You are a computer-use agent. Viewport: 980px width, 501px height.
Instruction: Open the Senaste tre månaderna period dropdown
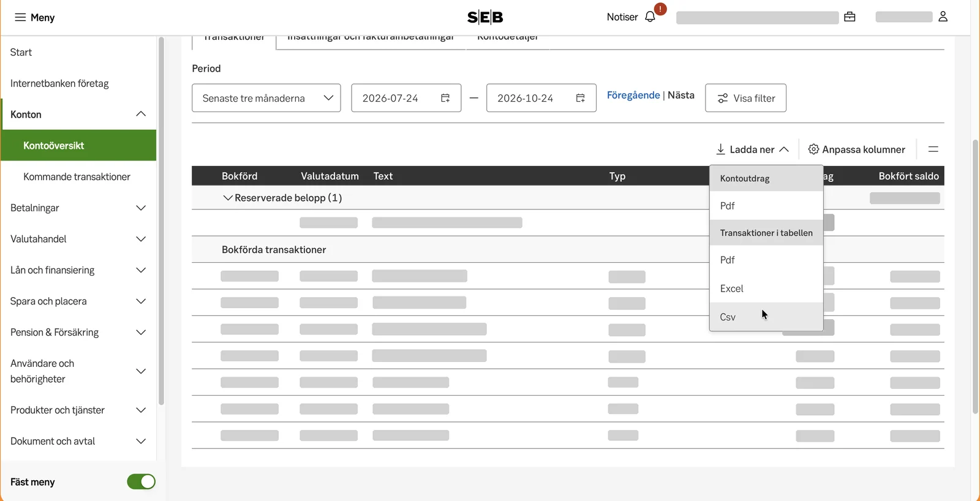click(266, 98)
